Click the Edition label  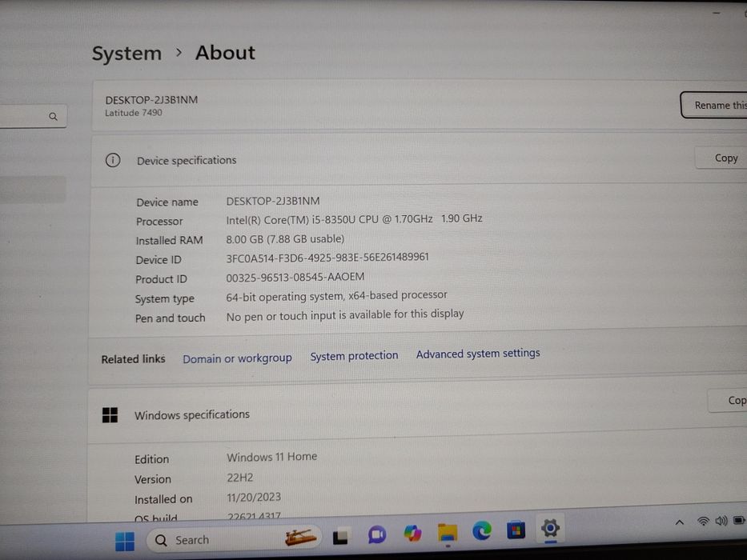[x=151, y=459]
